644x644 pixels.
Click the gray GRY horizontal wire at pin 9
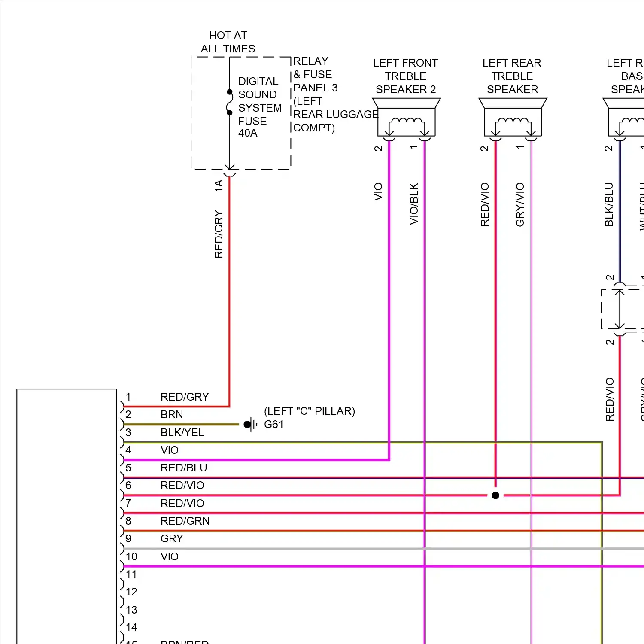pyautogui.click(x=383, y=549)
